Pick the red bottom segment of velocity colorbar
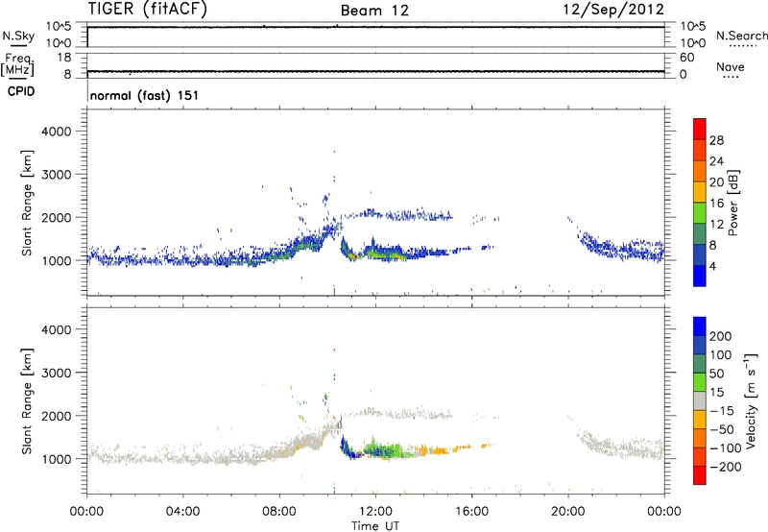 coord(700,475)
